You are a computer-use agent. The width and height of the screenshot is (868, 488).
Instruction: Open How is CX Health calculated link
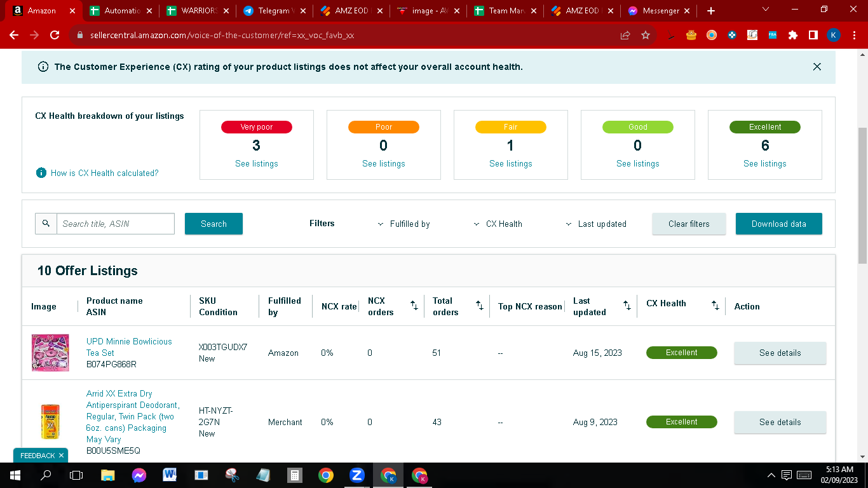coord(105,173)
